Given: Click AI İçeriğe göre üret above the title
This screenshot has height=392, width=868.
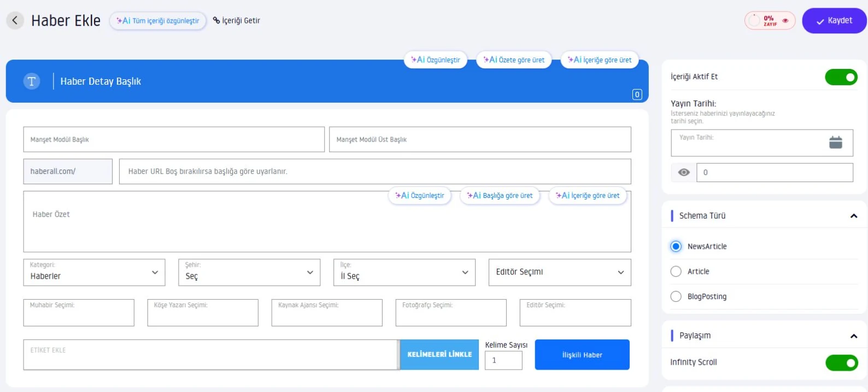Looking at the screenshot, I should (600, 60).
